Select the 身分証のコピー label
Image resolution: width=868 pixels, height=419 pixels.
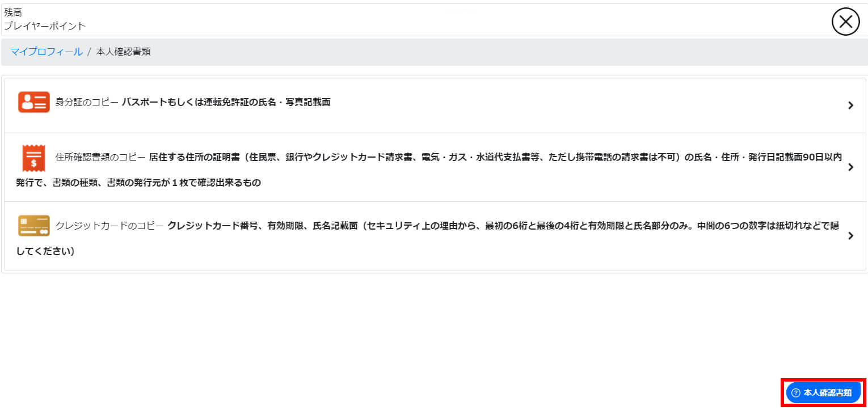click(x=87, y=102)
